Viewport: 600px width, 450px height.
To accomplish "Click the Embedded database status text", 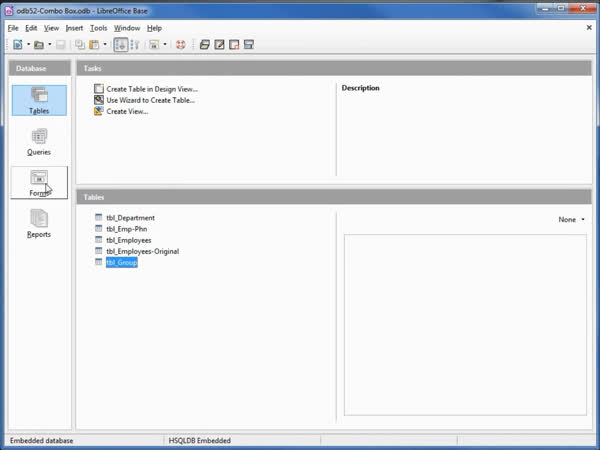I will tap(41, 440).
